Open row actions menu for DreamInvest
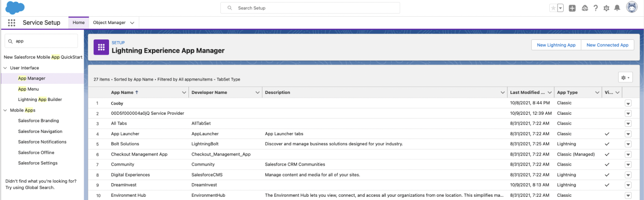644x200 pixels. pos(628,185)
